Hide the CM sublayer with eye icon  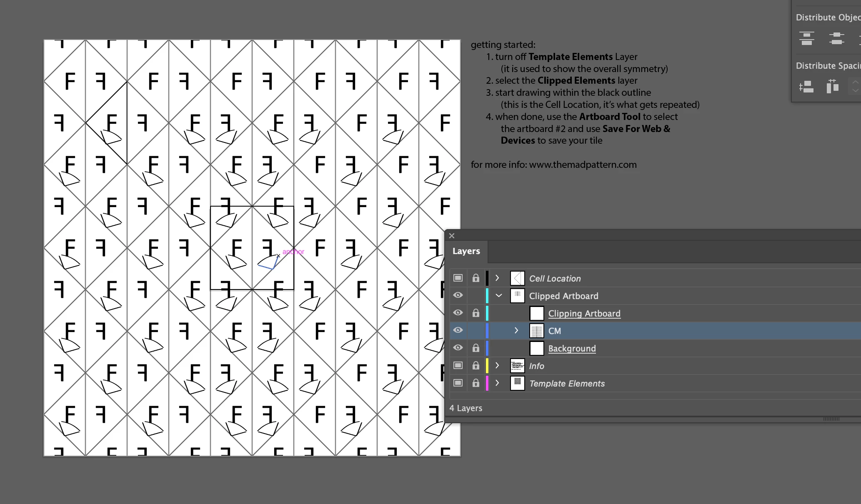pyautogui.click(x=458, y=330)
